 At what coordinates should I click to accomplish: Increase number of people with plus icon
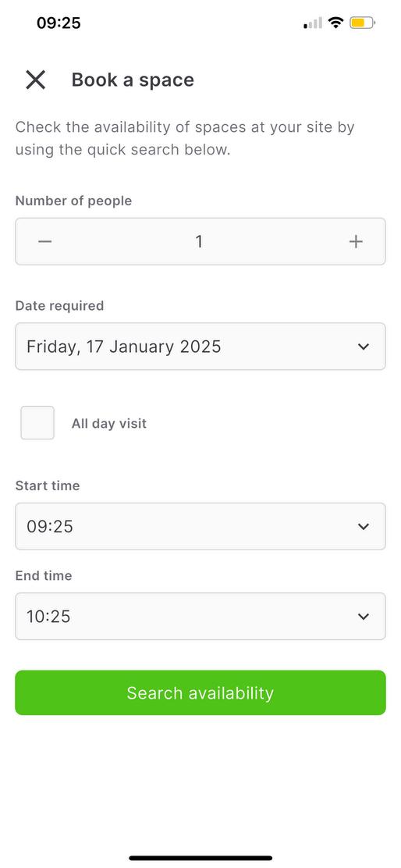coord(356,241)
